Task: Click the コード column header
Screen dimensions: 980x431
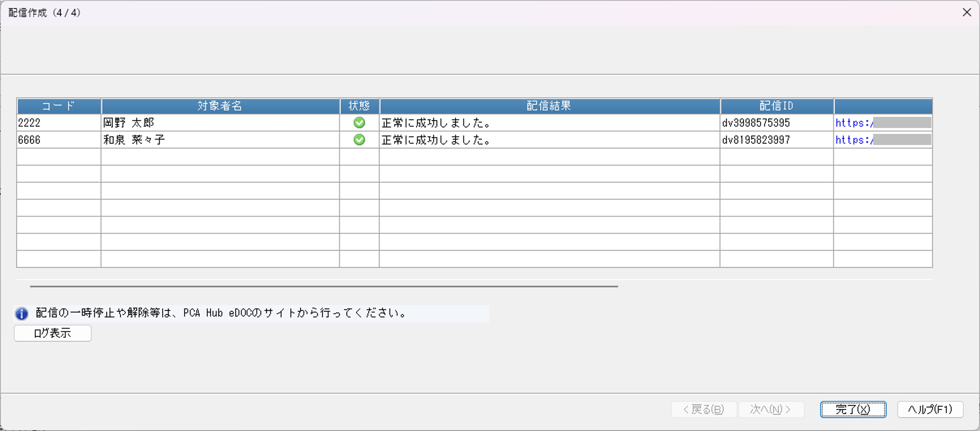Action: (59, 106)
